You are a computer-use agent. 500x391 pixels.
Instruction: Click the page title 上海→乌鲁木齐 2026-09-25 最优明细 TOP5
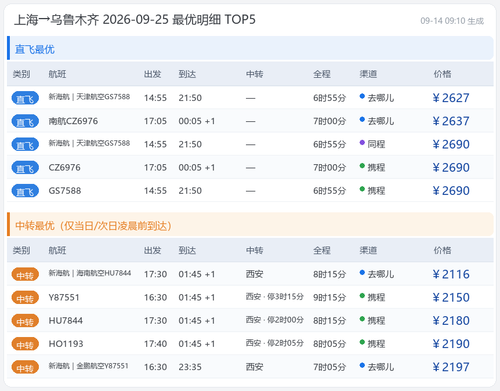point(135,20)
